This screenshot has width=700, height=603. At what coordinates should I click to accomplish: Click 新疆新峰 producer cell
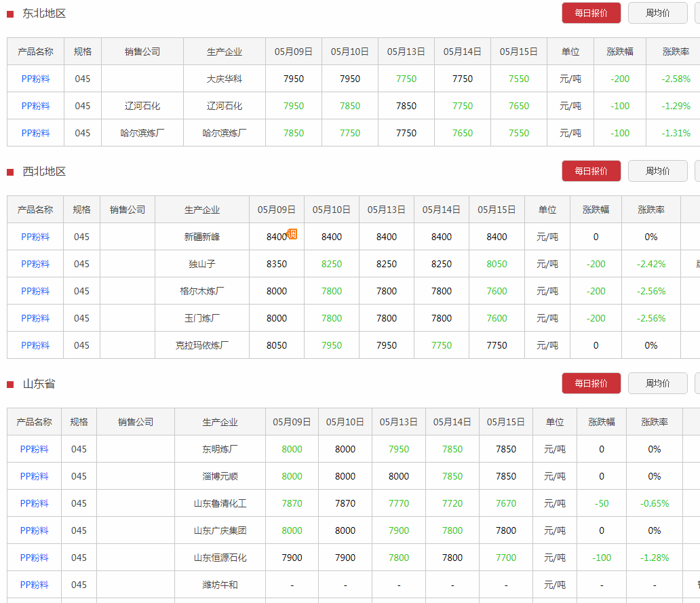[202, 237]
